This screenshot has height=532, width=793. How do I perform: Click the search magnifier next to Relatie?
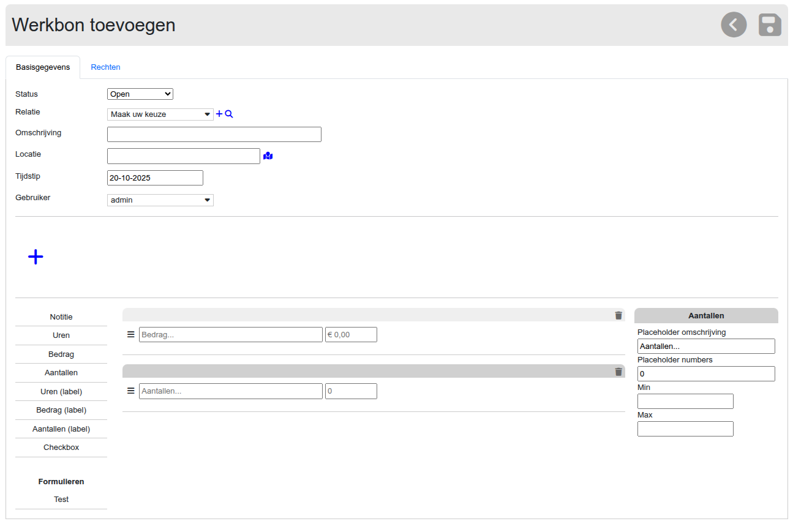click(x=229, y=114)
